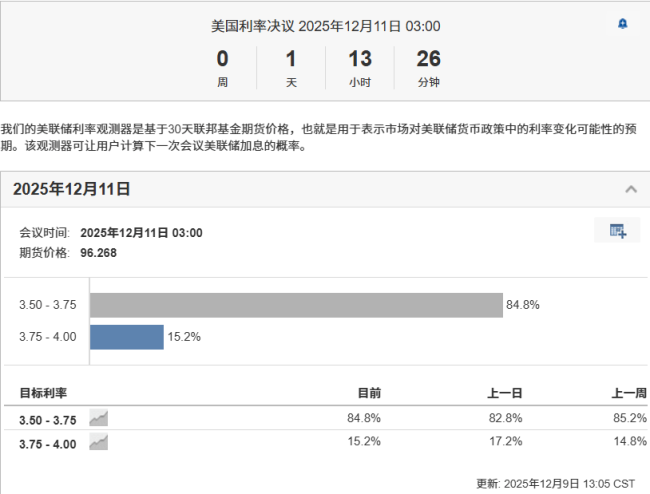
Task: Click the 目前 column header
Action: pos(369,393)
